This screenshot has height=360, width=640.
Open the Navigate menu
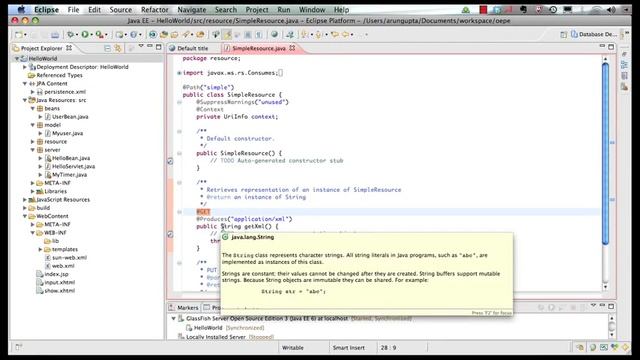191,9
